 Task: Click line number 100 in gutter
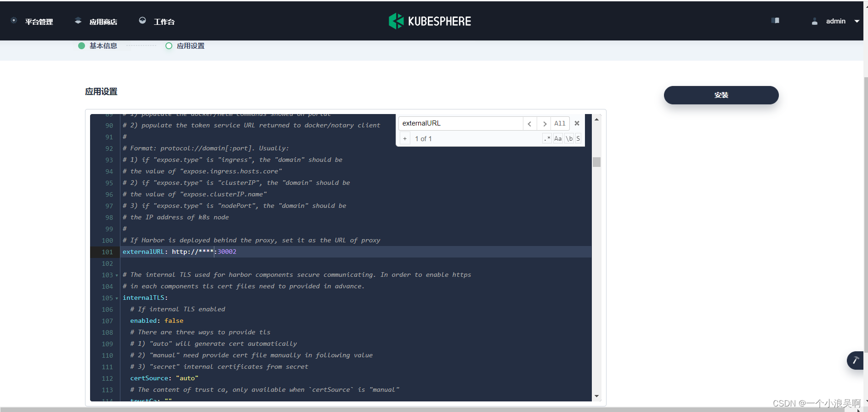(x=107, y=240)
